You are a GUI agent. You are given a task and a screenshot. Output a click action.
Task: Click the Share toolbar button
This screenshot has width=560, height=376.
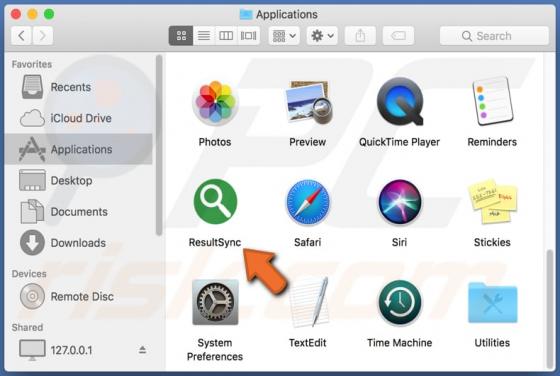pos(360,36)
